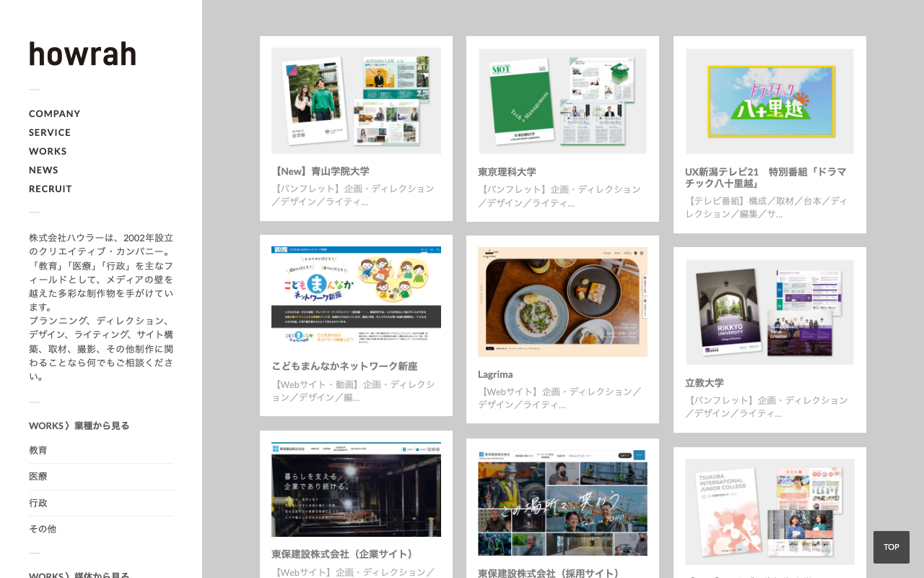Click the 東保建設株式会社（採用サイト） title
The height and width of the screenshot is (578, 924).
pos(550,573)
